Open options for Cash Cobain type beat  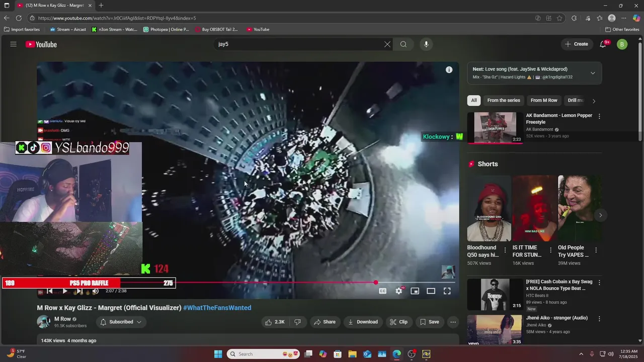point(599,283)
